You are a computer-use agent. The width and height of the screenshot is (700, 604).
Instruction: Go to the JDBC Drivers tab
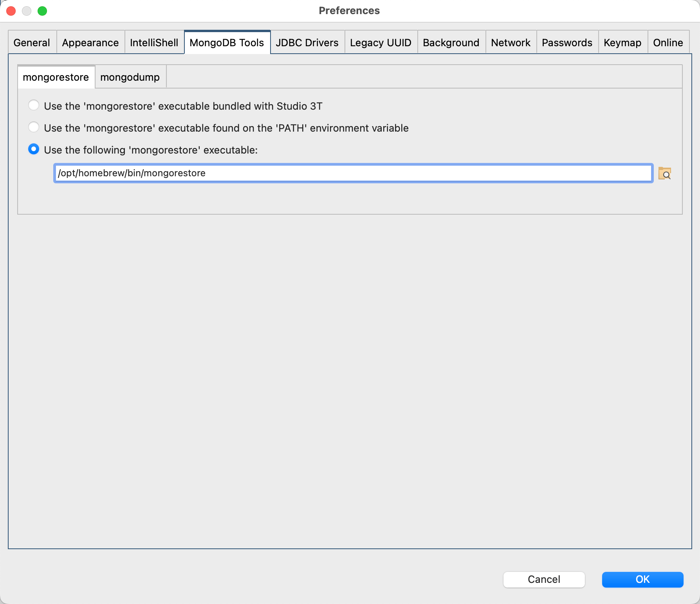(x=307, y=43)
